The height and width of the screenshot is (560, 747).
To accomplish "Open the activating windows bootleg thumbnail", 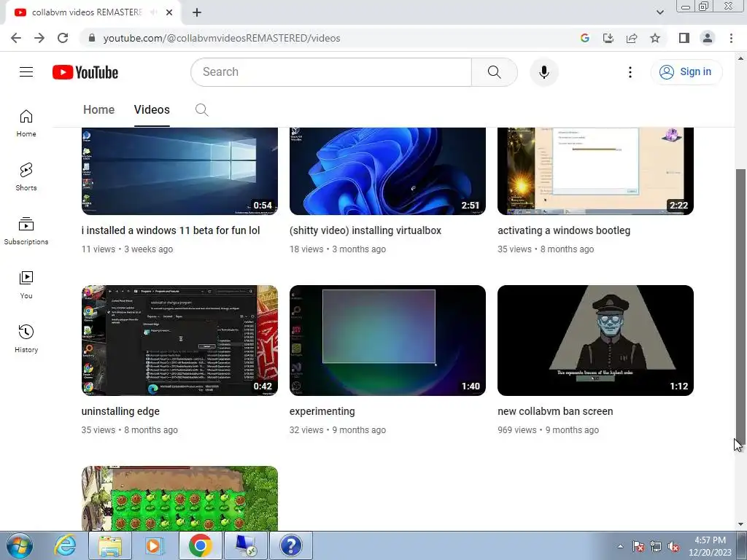I will (x=595, y=171).
